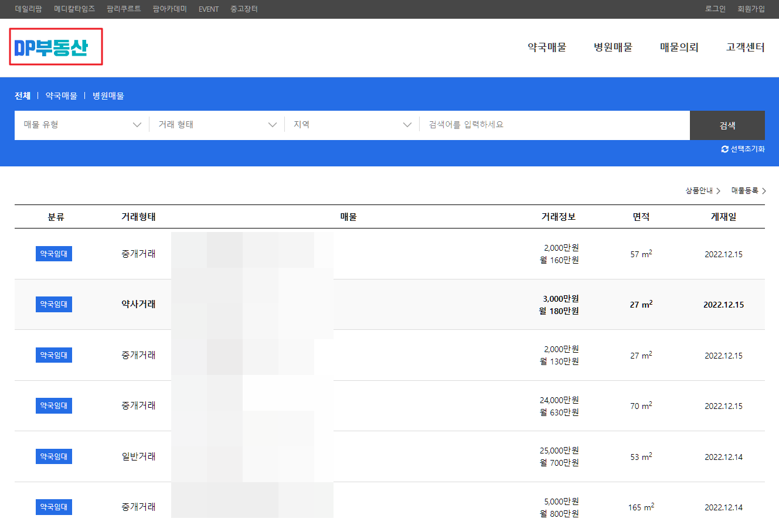Go to 데일리팜 in the top bar
Viewport: 779px width, 532px height.
click(x=28, y=9)
